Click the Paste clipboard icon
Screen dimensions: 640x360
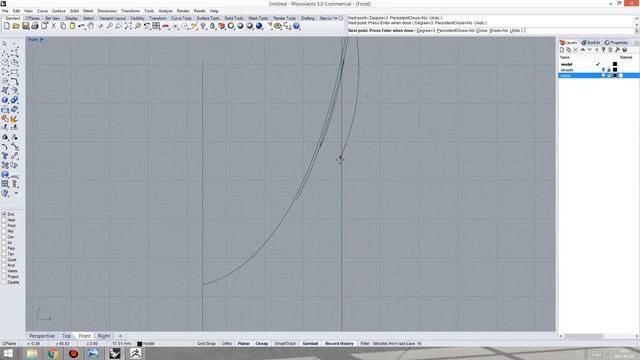(x=72, y=26)
